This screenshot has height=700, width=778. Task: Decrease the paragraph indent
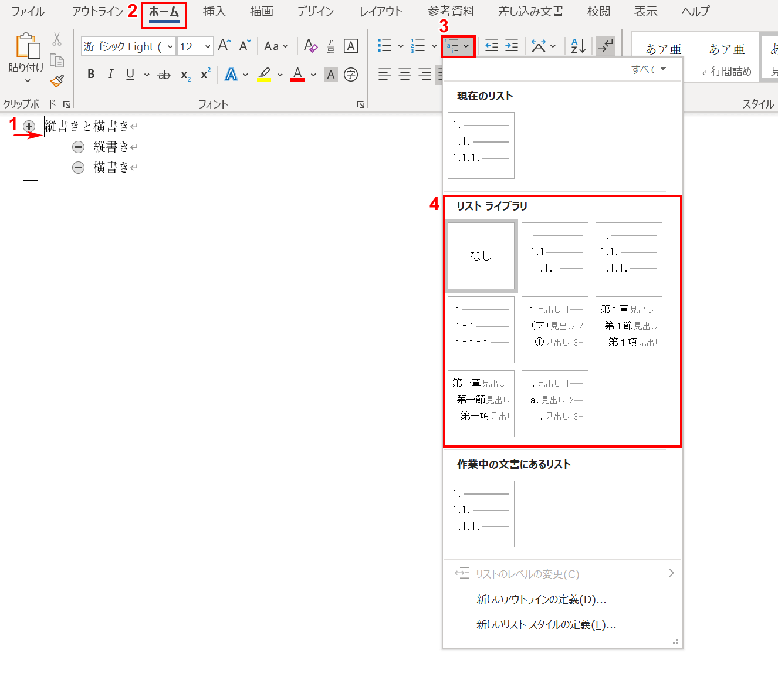coord(492,46)
